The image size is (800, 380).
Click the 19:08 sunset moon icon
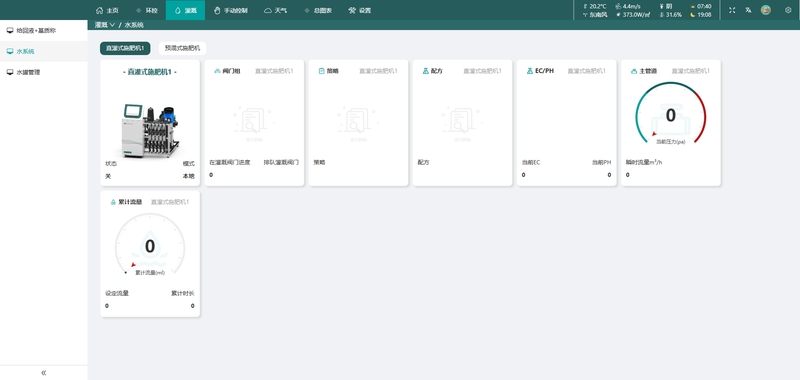pos(693,15)
